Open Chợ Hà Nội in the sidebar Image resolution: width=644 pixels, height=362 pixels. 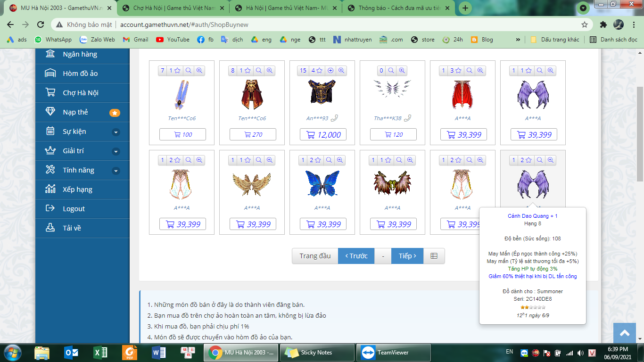point(81,93)
